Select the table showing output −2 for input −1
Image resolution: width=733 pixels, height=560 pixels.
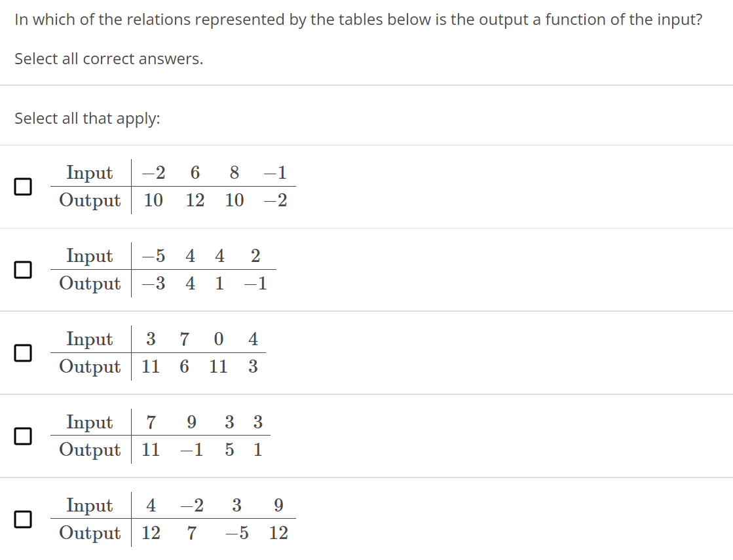24,187
